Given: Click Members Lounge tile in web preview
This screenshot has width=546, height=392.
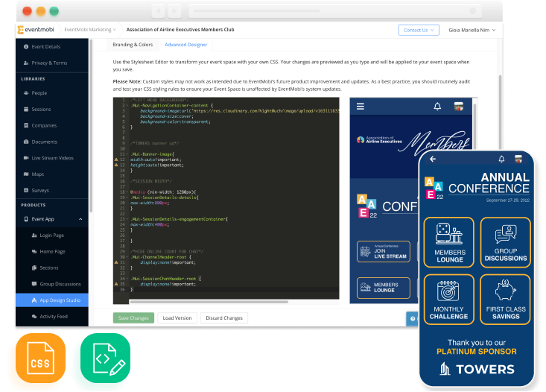Looking at the screenshot, I should click(384, 288).
